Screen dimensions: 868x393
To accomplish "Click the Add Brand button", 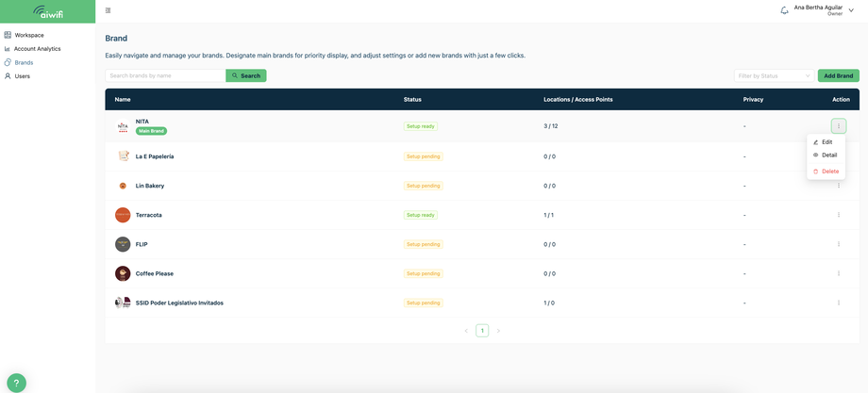I will click(838, 75).
